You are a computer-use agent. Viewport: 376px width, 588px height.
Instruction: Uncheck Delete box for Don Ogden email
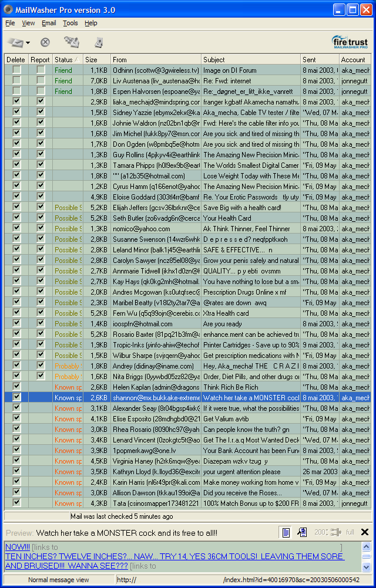[16, 144]
